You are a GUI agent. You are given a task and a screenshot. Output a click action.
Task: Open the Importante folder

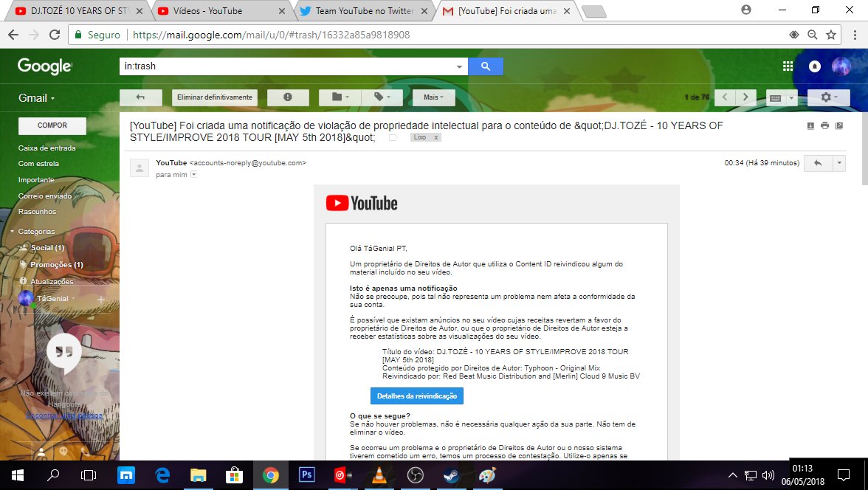coord(36,179)
